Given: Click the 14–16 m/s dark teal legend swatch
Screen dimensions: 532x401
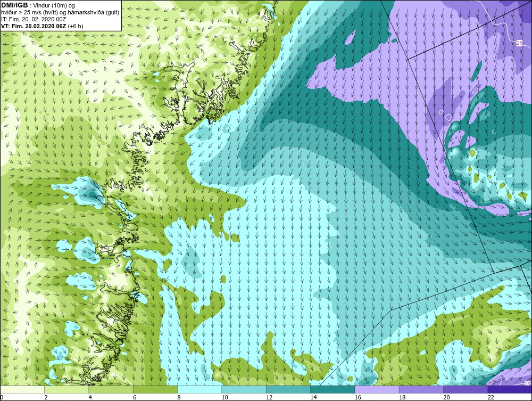Looking at the screenshot, I should (x=332, y=389).
